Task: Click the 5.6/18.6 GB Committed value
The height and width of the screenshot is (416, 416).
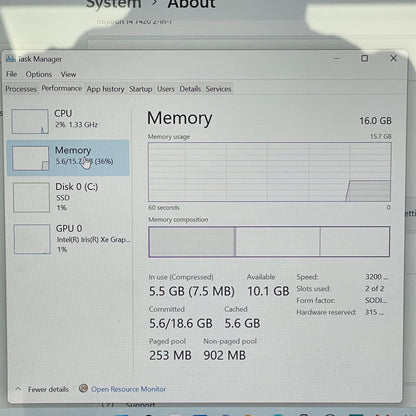Action: 181,323
